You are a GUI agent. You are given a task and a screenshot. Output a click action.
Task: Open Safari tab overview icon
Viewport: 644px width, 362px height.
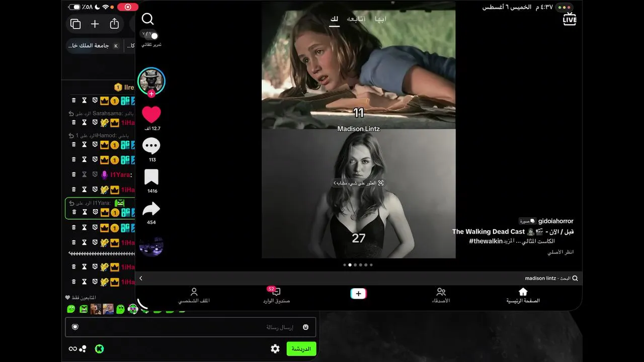pyautogui.click(x=75, y=24)
